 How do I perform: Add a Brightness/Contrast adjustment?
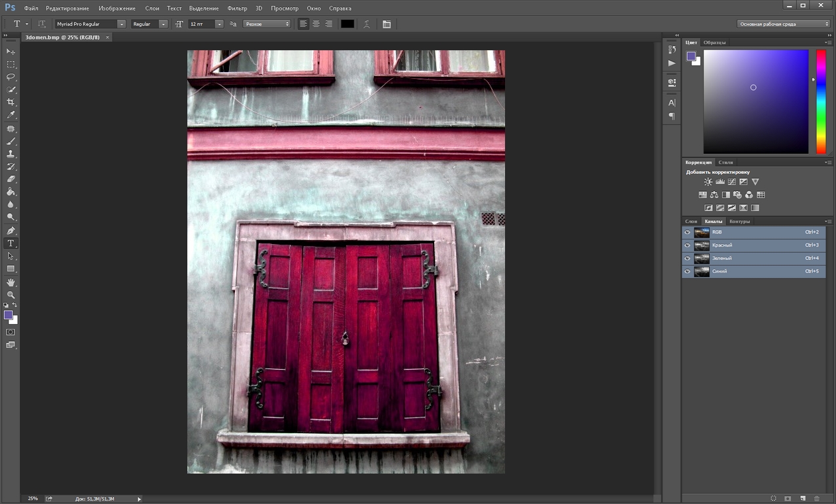(x=708, y=182)
